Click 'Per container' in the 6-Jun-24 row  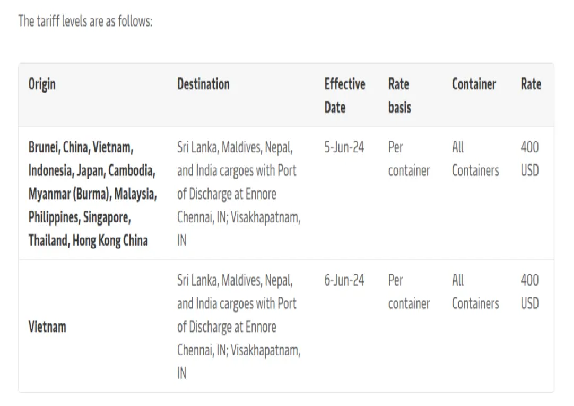pos(409,292)
